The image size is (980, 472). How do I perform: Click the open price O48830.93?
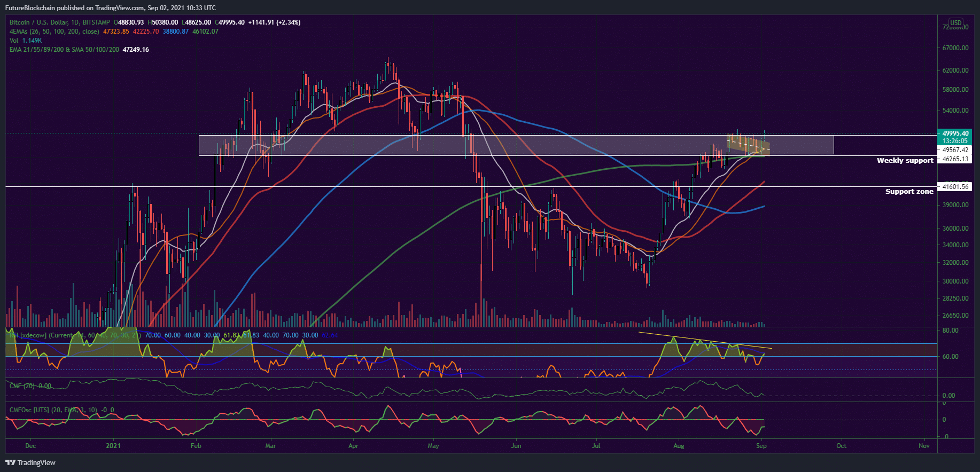click(129, 22)
